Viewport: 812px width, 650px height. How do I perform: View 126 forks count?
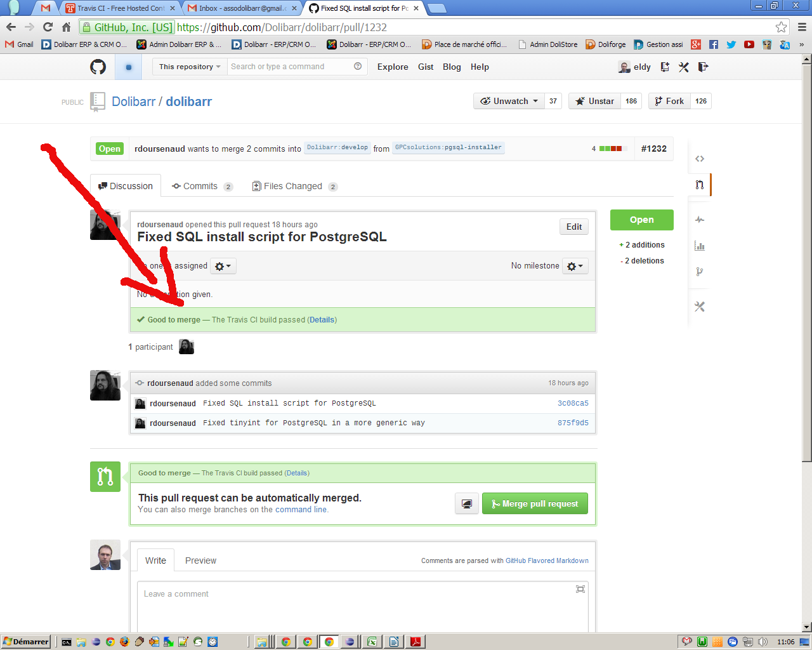[701, 101]
